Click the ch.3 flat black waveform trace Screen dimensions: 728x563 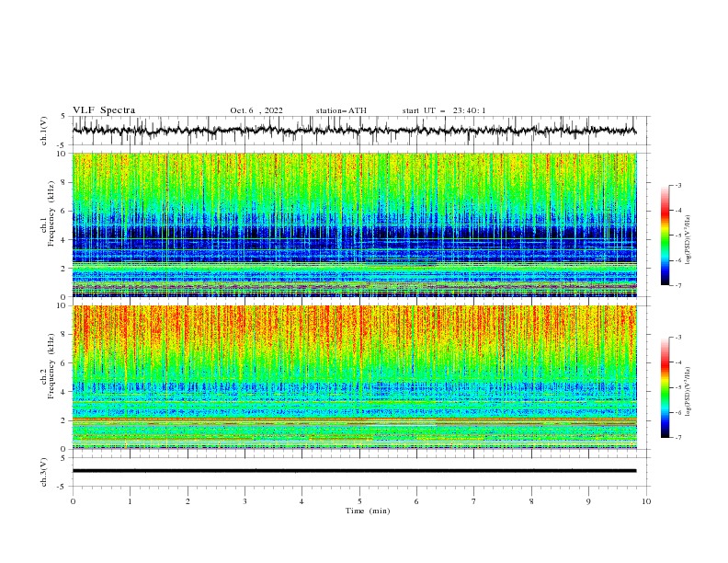click(354, 471)
